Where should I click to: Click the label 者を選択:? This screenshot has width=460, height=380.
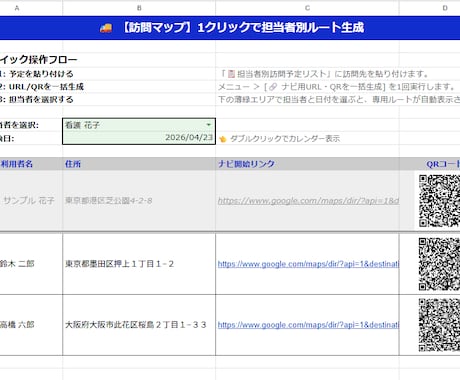(x=19, y=125)
